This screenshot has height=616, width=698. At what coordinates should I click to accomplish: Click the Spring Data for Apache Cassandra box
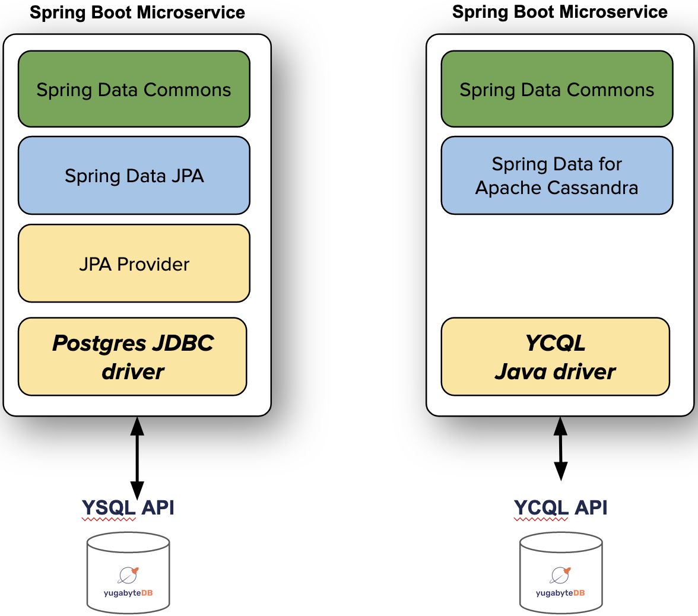(x=557, y=176)
